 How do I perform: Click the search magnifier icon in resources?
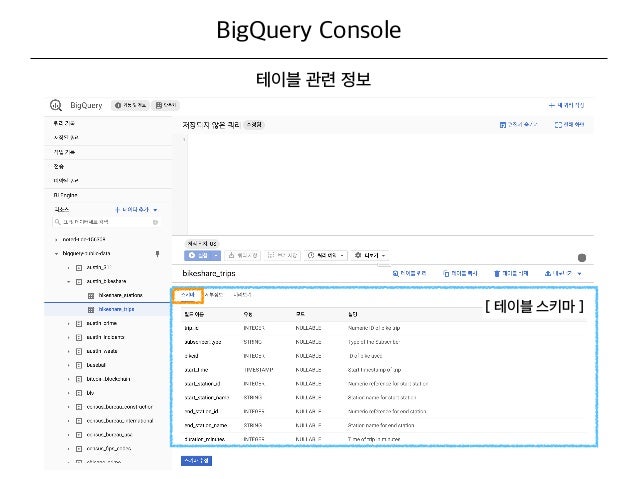pos(58,222)
